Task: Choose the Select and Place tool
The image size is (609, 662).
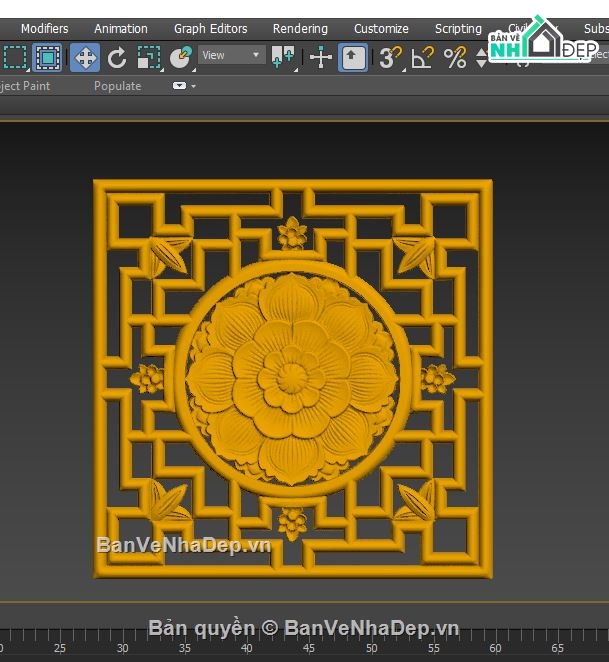Action: coord(181,57)
